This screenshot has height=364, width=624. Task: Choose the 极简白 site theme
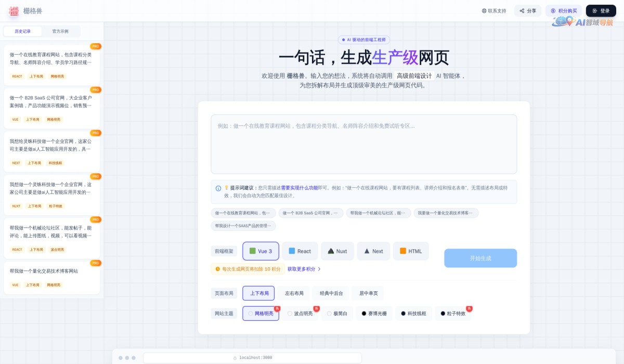[337, 314]
